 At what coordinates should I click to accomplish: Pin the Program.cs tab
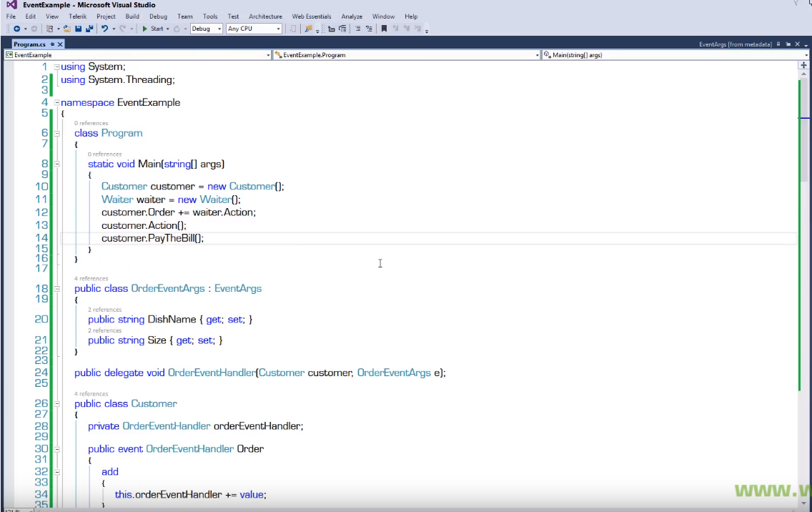point(52,44)
